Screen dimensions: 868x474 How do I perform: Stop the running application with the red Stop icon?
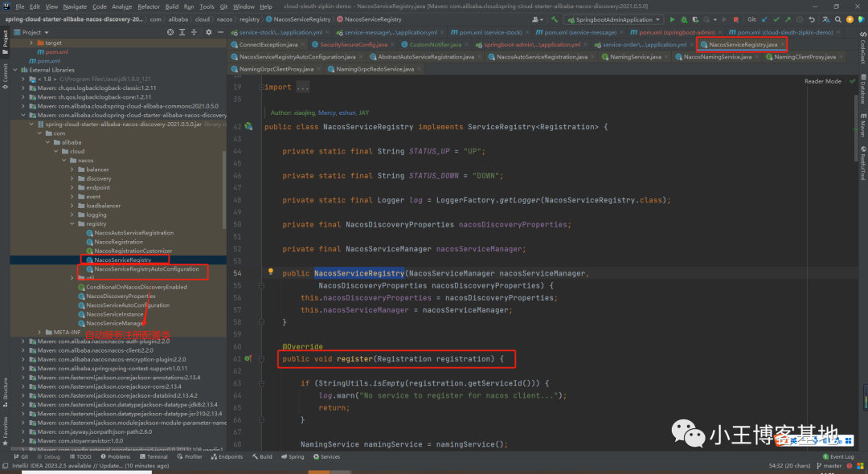[735, 19]
